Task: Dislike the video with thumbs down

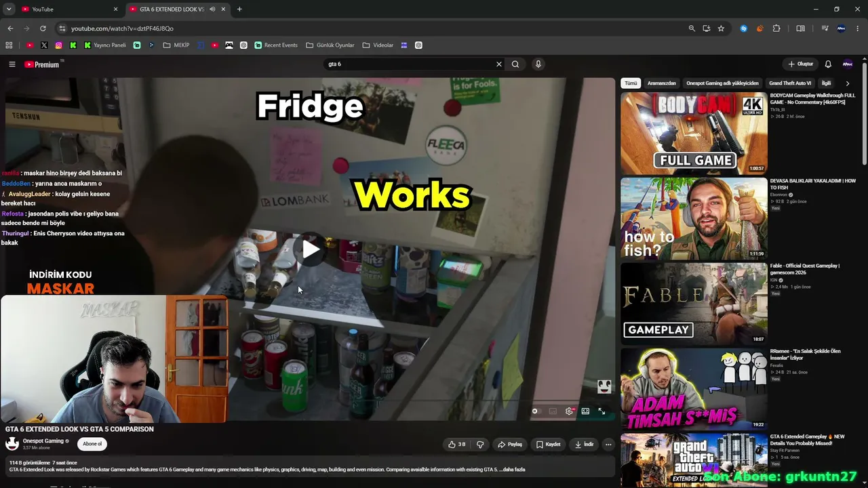Action: click(480, 445)
